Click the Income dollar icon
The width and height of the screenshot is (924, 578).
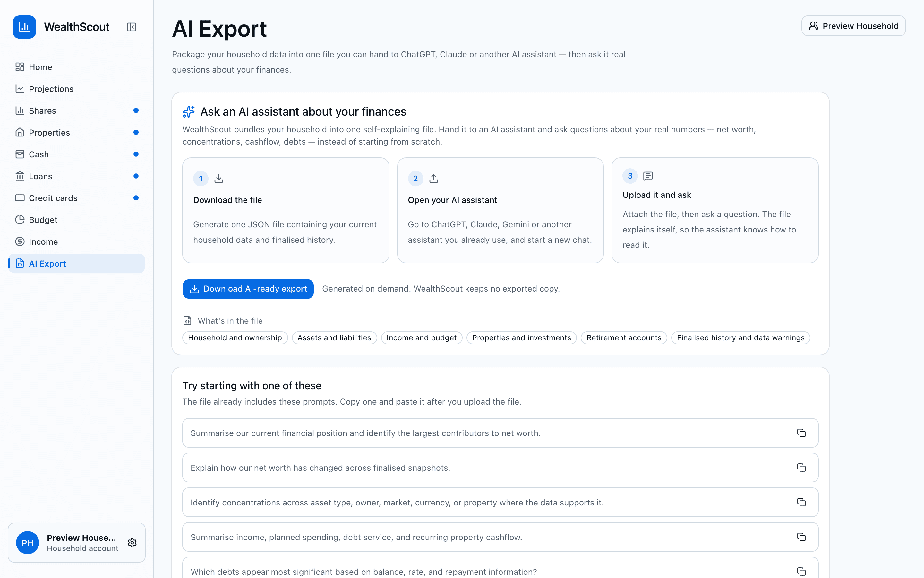[20, 241]
